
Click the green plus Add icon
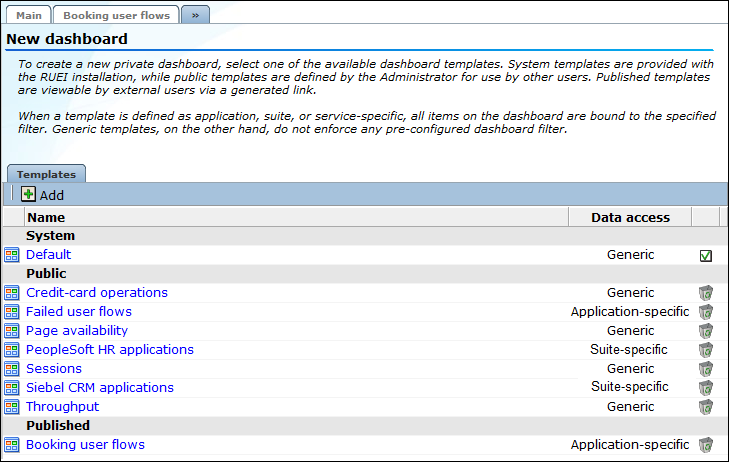(x=28, y=194)
